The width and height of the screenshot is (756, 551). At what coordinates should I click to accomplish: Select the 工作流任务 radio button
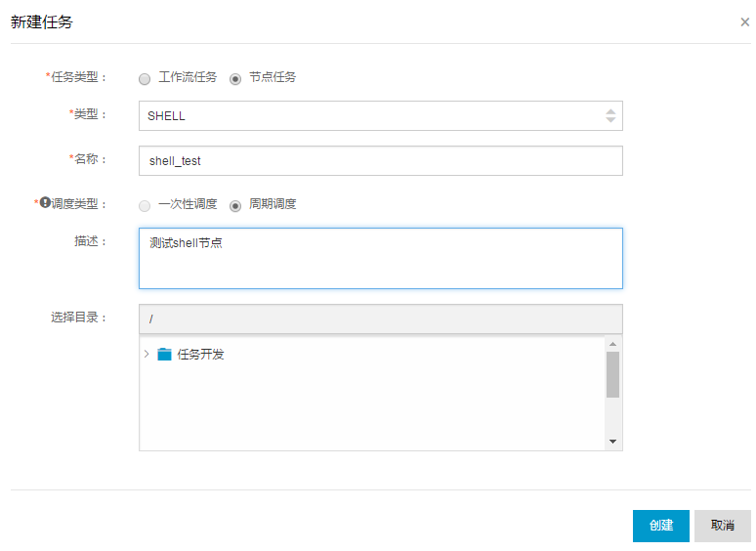tap(145, 78)
